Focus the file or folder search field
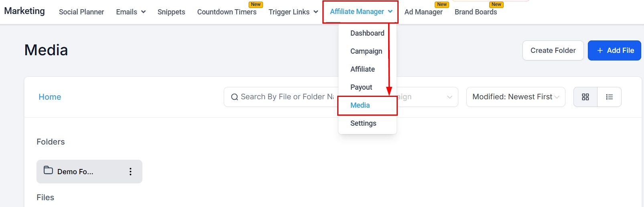This screenshot has height=207, width=644. coord(287,97)
